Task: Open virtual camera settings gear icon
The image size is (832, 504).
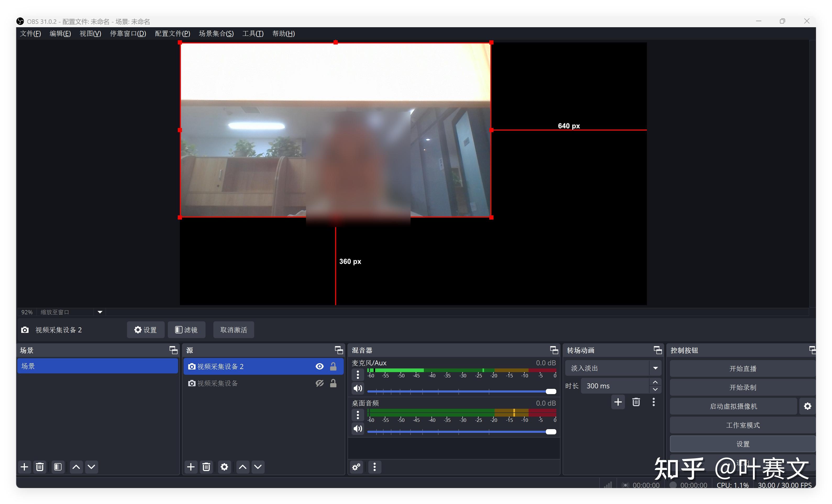Action: tap(807, 406)
